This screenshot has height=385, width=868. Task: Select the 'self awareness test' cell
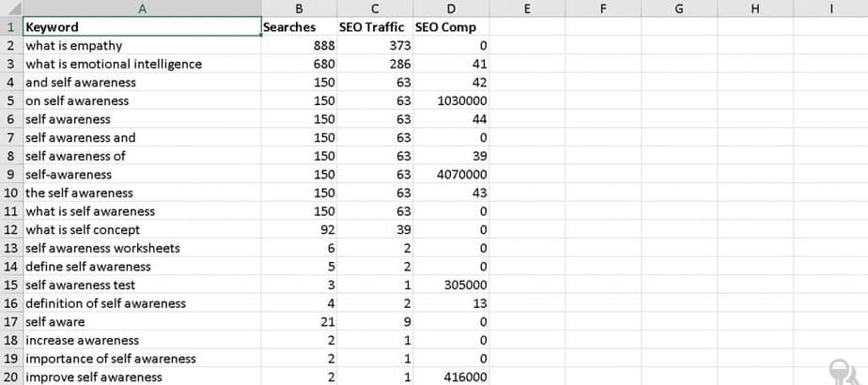pyautogui.click(x=142, y=285)
